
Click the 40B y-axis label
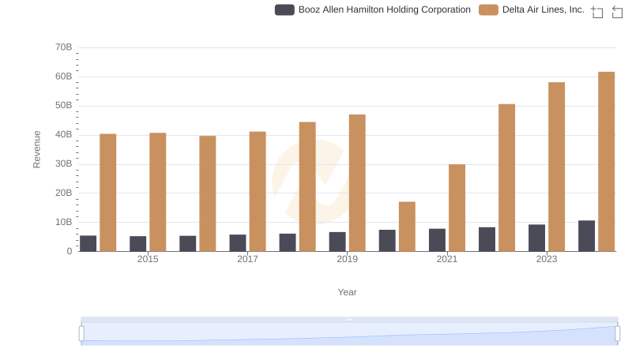pos(64,134)
